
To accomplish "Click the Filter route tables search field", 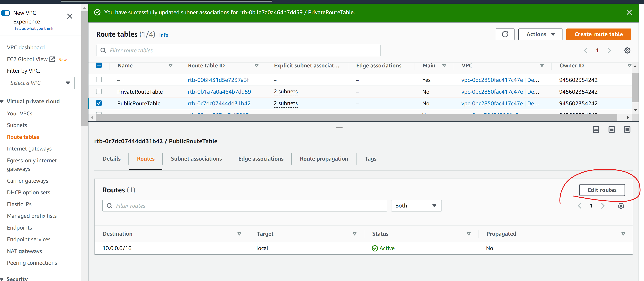I will coord(238,51).
